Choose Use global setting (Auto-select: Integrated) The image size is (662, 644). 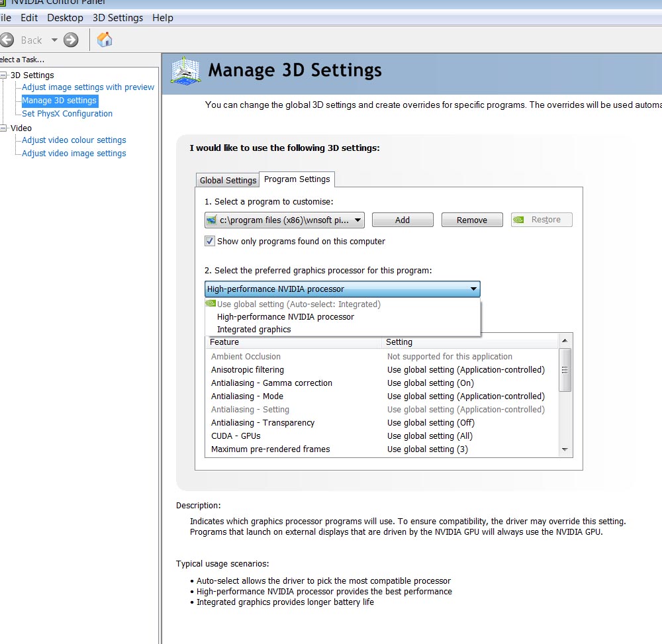(x=342, y=304)
